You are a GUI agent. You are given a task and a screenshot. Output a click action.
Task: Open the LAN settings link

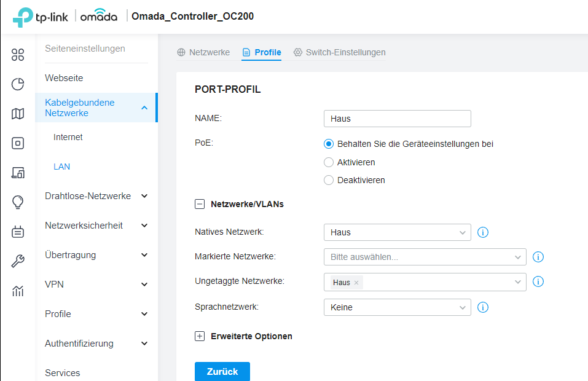[62, 167]
